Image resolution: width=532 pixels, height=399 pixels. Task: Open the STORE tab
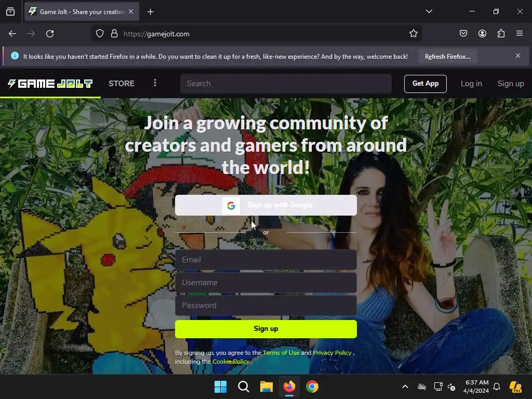click(x=122, y=84)
